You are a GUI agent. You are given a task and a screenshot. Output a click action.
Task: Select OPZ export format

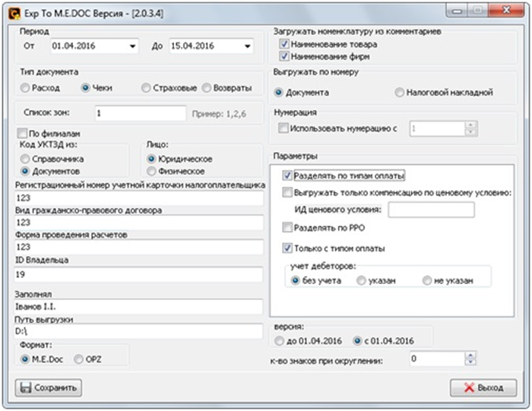coord(78,359)
